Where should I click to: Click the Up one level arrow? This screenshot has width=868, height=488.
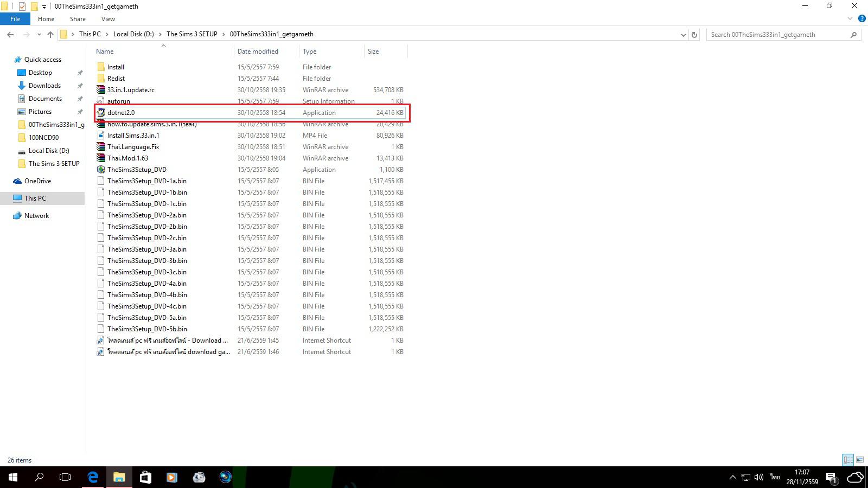click(50, 34)
